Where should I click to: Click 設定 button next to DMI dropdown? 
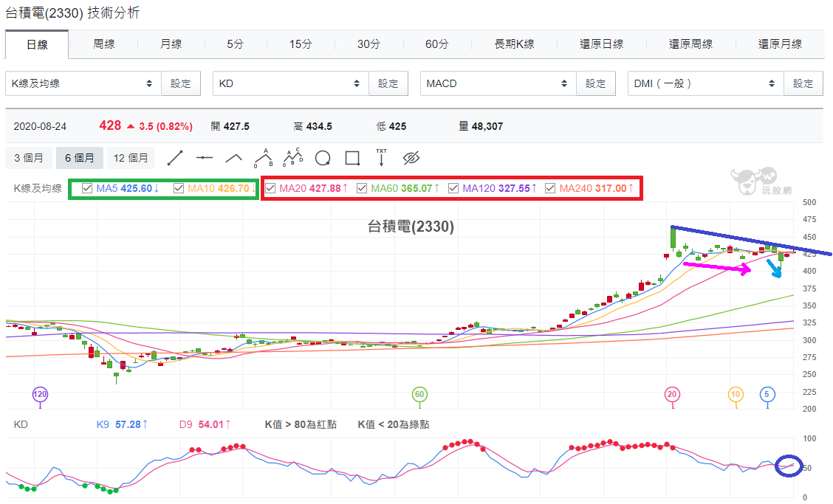click(x=803, y=83)
